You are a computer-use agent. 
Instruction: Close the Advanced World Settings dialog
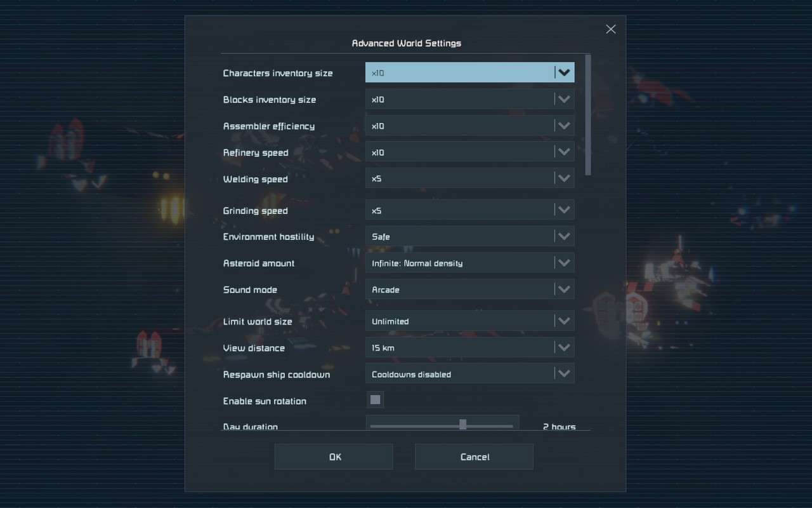[x=610, y=29]
